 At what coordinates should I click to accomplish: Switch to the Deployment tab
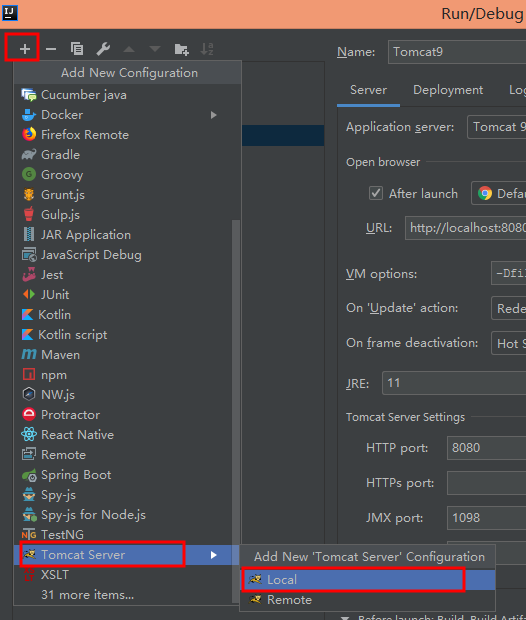coord(448,90)
